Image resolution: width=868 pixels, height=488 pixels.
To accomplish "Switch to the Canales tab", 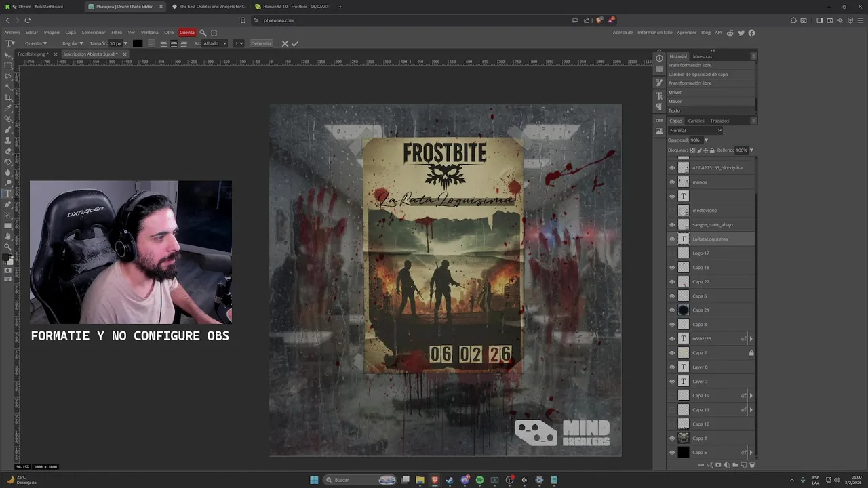I will (x=696, y=121).
